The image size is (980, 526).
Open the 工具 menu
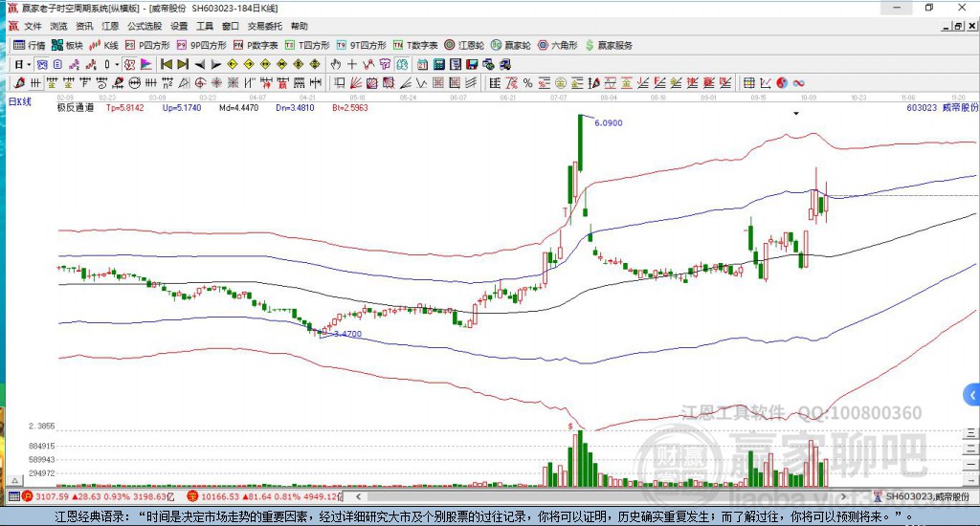point(205,26)
